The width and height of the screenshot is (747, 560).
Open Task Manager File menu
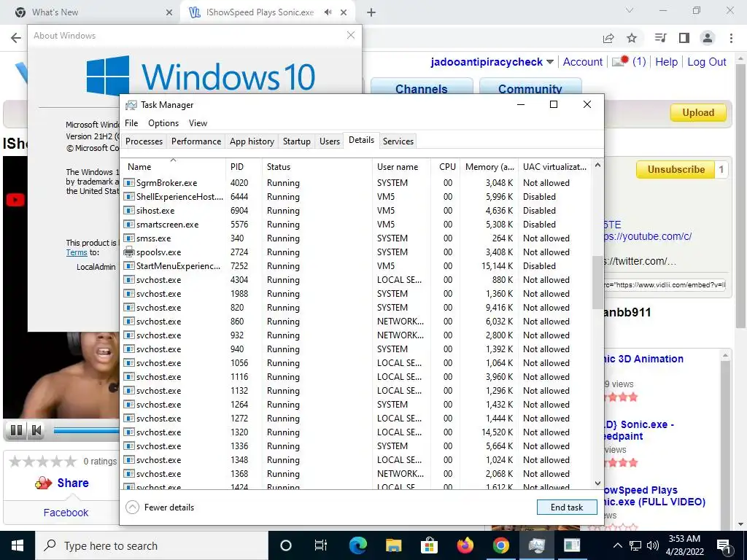pos(131,122)
